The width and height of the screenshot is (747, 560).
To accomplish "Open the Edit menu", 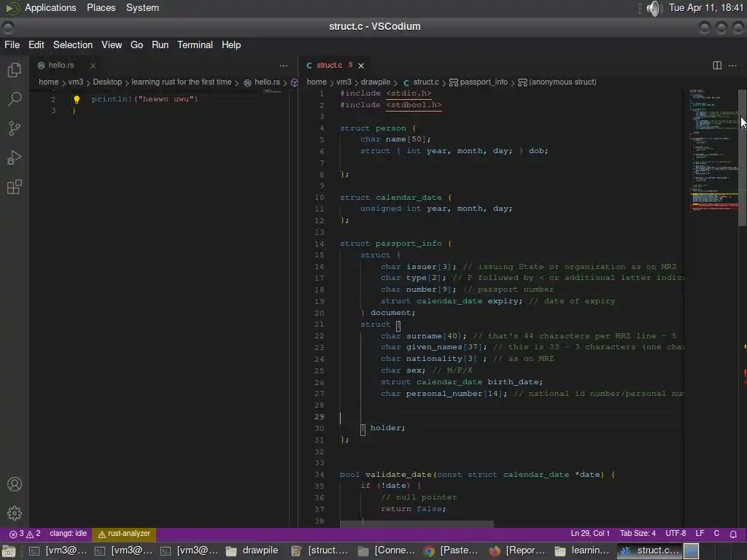I will [x=36, y=44].
